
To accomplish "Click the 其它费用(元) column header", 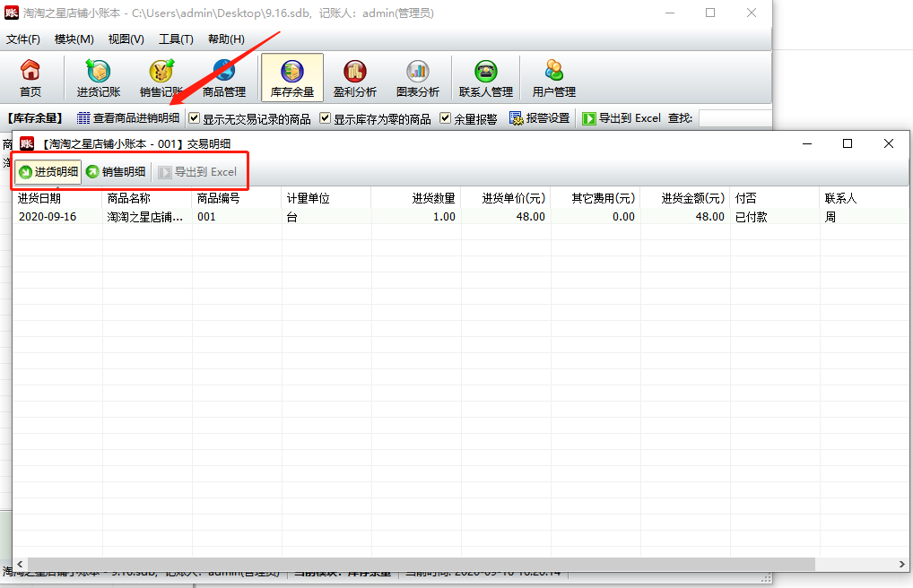I will [x=596, y=198].
